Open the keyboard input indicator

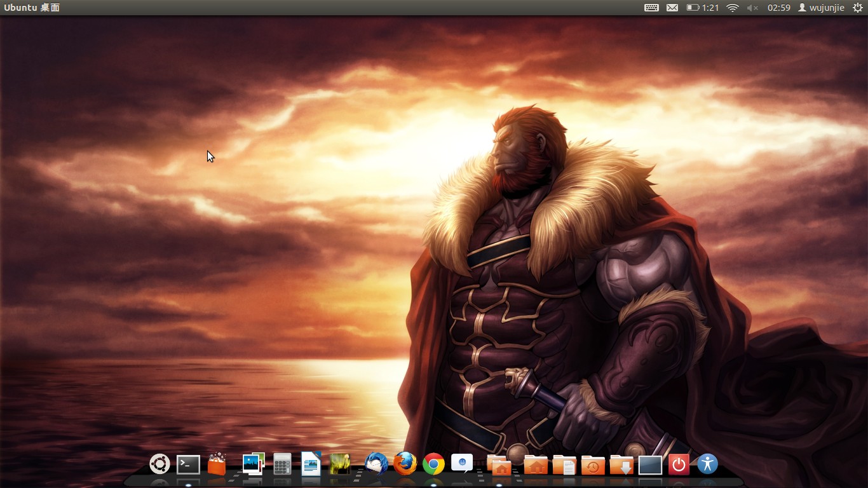[651, 8]
